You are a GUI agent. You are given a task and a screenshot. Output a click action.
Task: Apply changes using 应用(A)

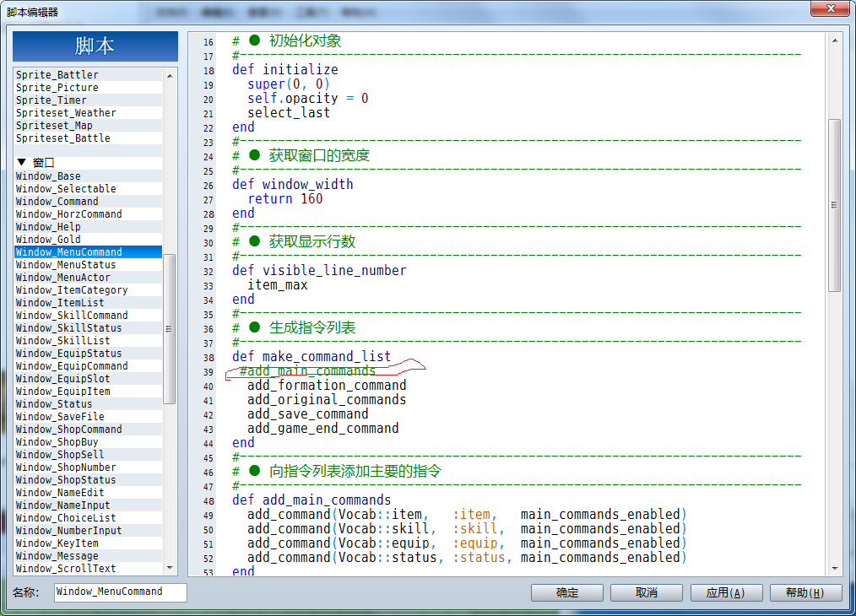[725, 592]
